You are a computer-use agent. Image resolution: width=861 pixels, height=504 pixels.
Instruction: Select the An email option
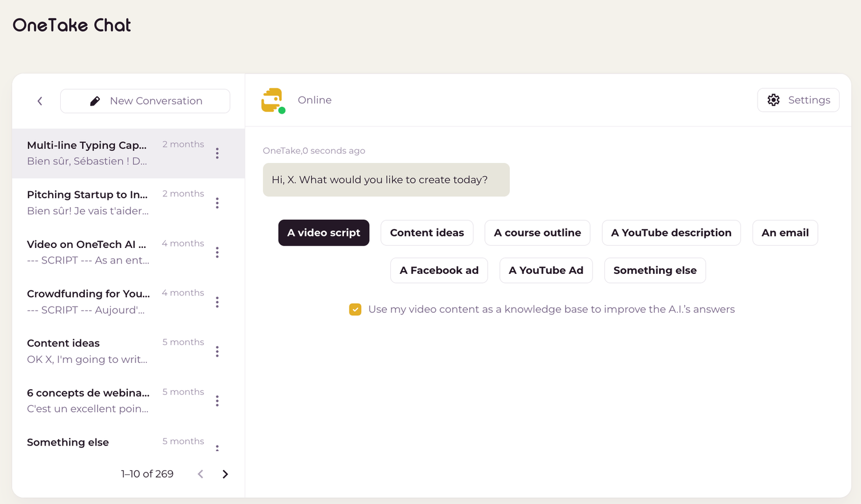785,233
